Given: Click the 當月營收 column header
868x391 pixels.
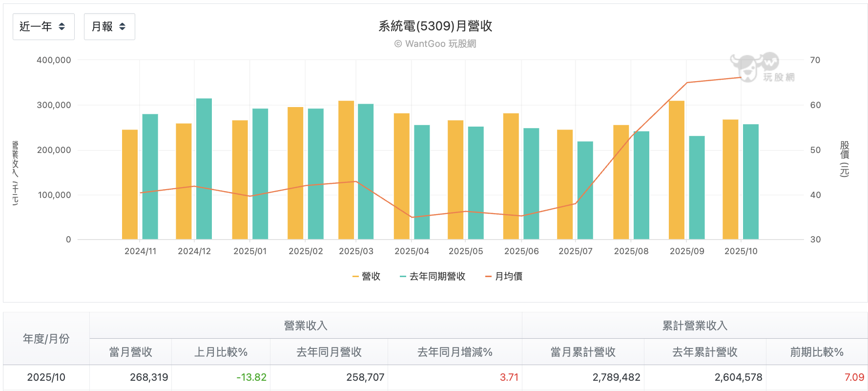Looking at the screenshot, I should (131, 352).
